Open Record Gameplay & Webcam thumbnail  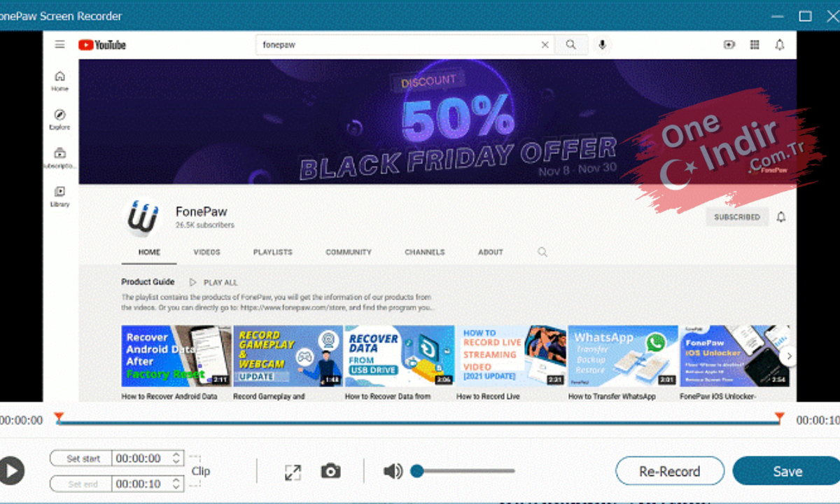coord(288,356)
